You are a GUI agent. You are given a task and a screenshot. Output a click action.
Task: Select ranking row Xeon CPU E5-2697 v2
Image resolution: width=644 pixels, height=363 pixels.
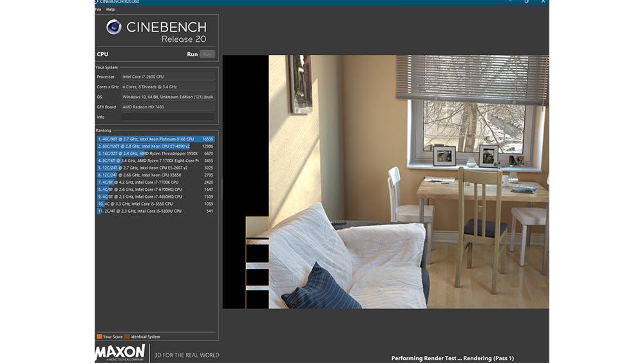coord(156,168)
